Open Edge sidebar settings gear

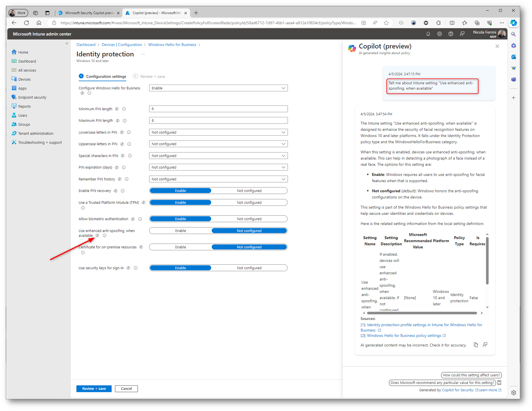[513, 393]
